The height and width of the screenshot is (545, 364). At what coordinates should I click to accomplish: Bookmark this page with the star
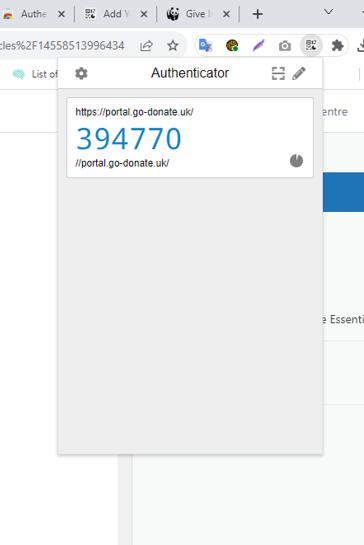(172, 46)
